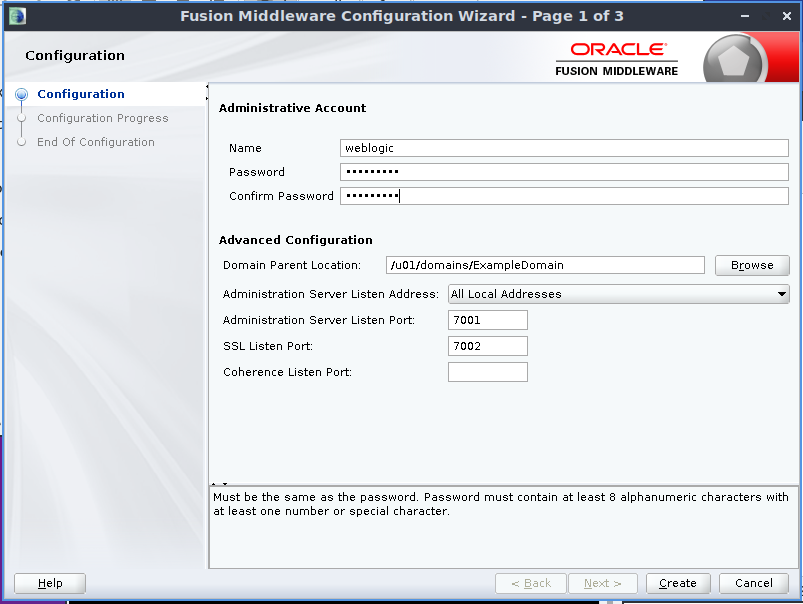Click the Administrative Account heading
803x604 pixels.
(x=292, y=108)
